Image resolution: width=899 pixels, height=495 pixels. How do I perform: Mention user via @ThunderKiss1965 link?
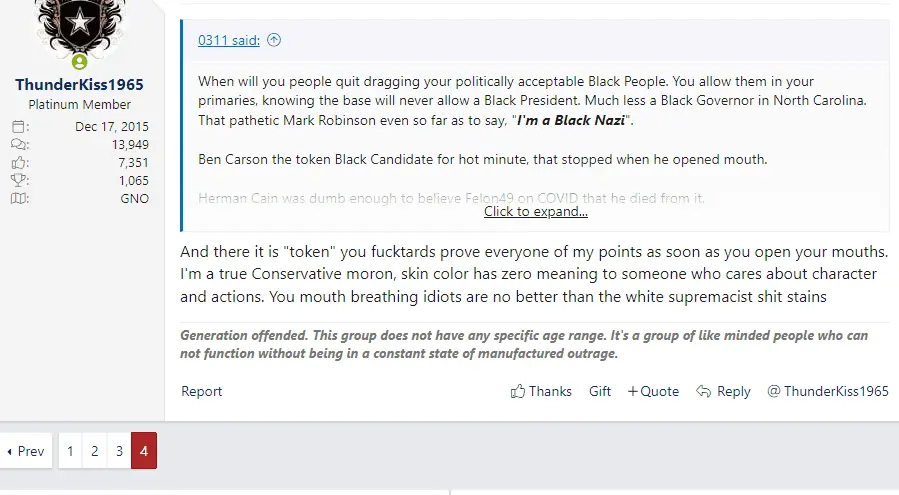click(x=827, y=391)
